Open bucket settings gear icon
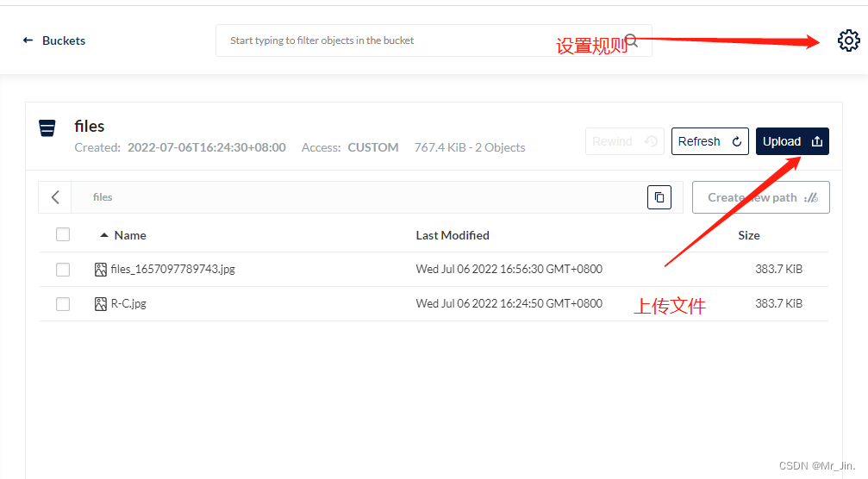This screenshot has width=868, height=479. click(x=848, y=40)
